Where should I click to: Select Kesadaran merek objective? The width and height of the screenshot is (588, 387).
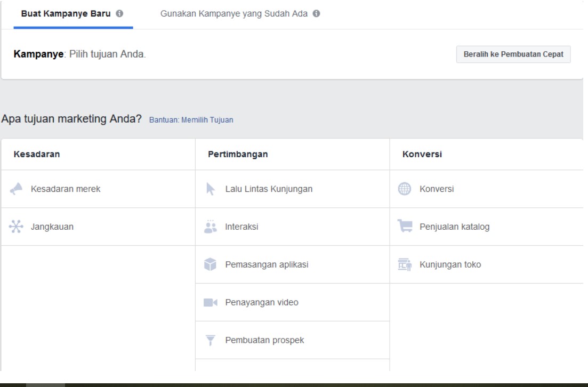(98, 189)
